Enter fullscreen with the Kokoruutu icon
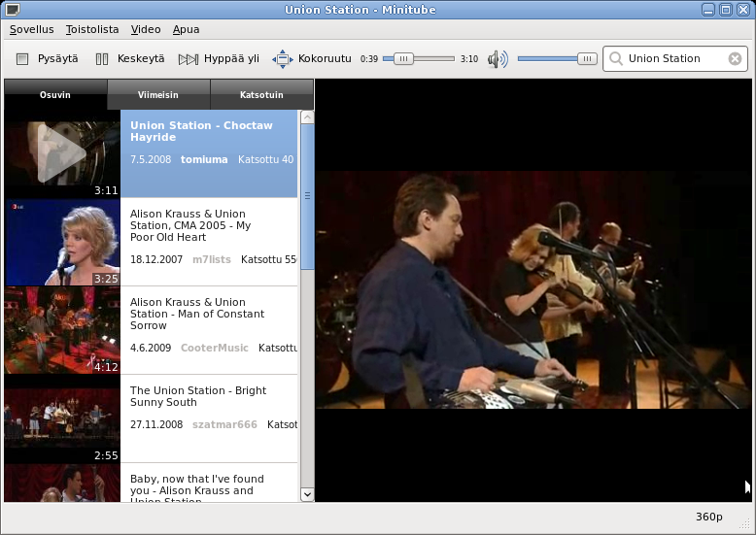 click(283, 59)
